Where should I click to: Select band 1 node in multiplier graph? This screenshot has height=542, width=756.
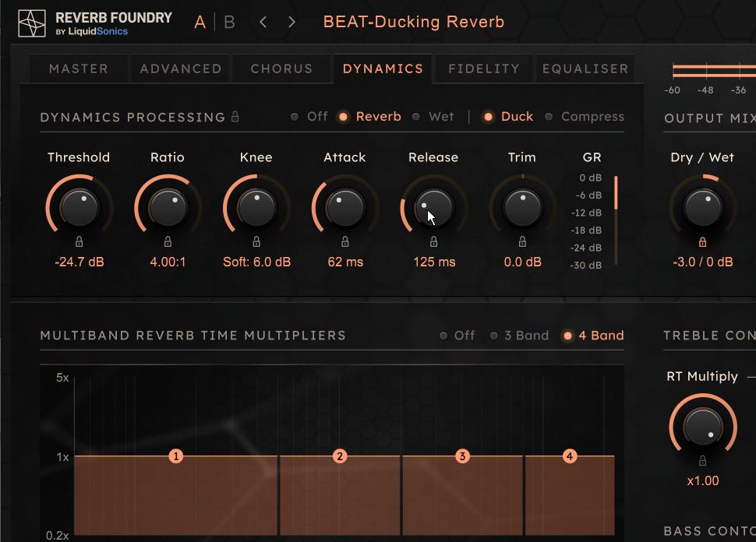click(176, 456)
